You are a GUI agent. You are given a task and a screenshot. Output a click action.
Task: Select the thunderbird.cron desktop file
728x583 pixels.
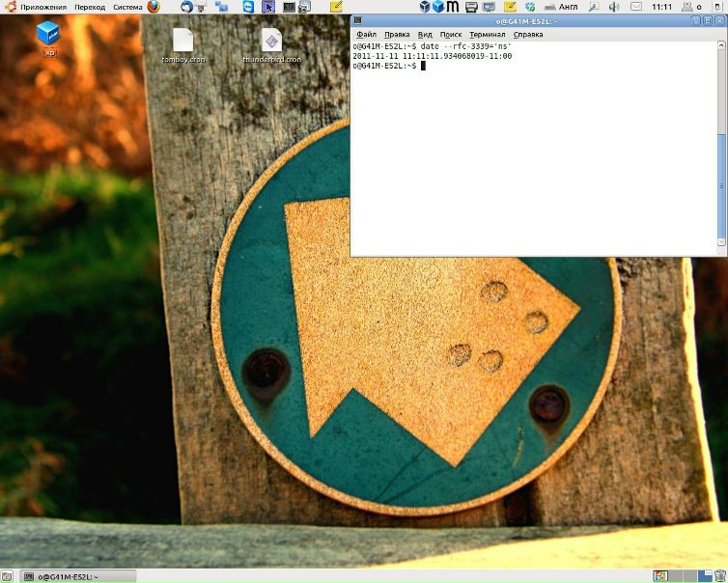[x=271, y=45]
